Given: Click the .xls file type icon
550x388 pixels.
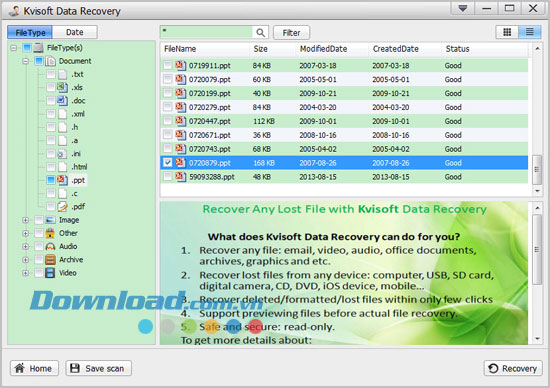Looking at the screenshot, I should click(62, 87).
